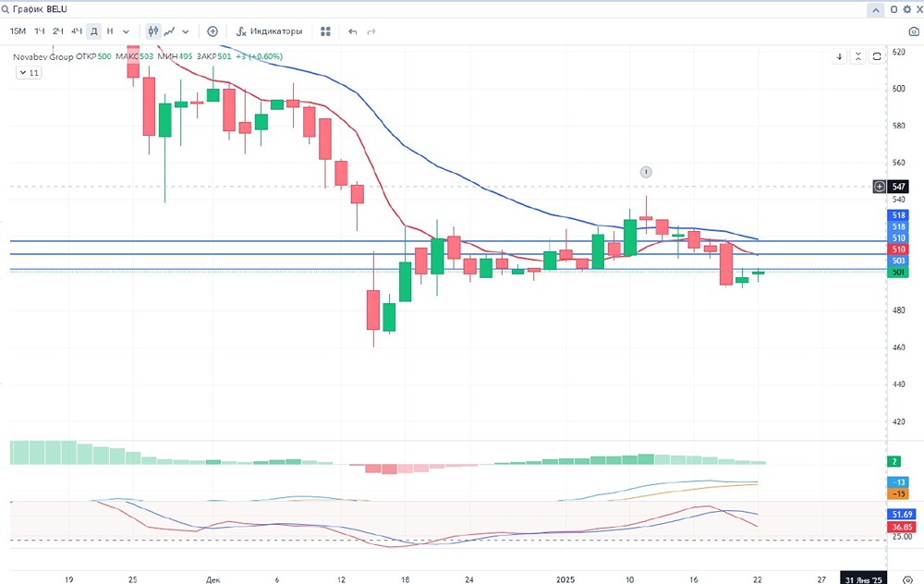Click the redo arrow button

click(x=370, y=30)
